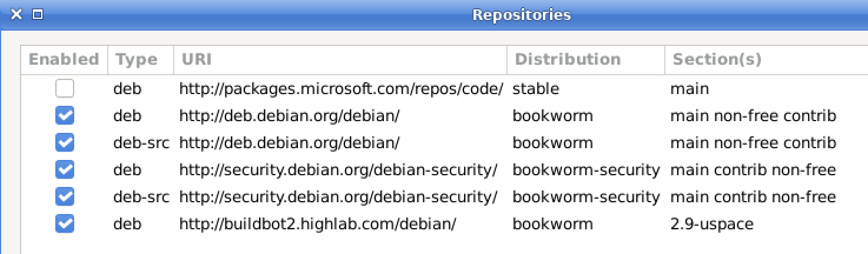
Task: Disable the deb.debian.org deb repository checkbox
Action: point(65,116)
